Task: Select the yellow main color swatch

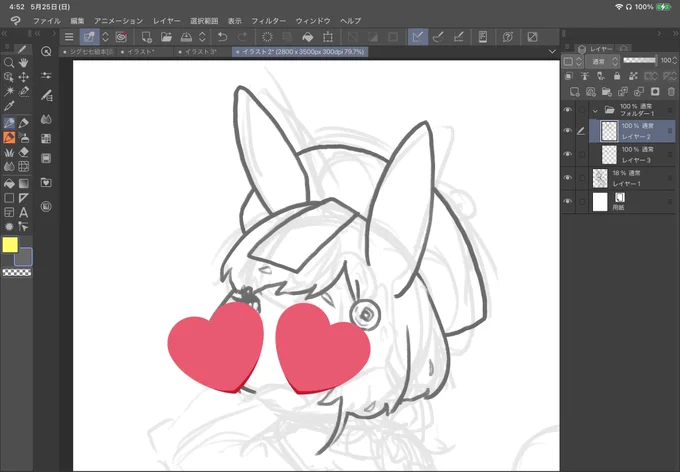Action: (x=10, y=245)
